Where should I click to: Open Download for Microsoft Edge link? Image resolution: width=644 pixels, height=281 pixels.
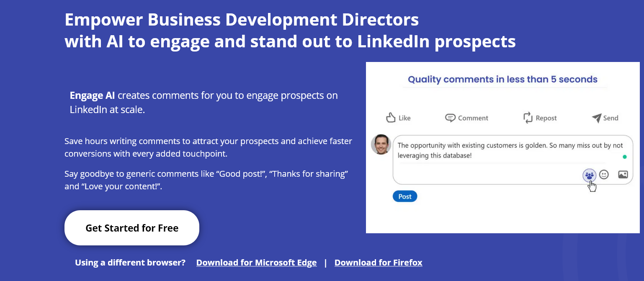[x=257, y=263]
